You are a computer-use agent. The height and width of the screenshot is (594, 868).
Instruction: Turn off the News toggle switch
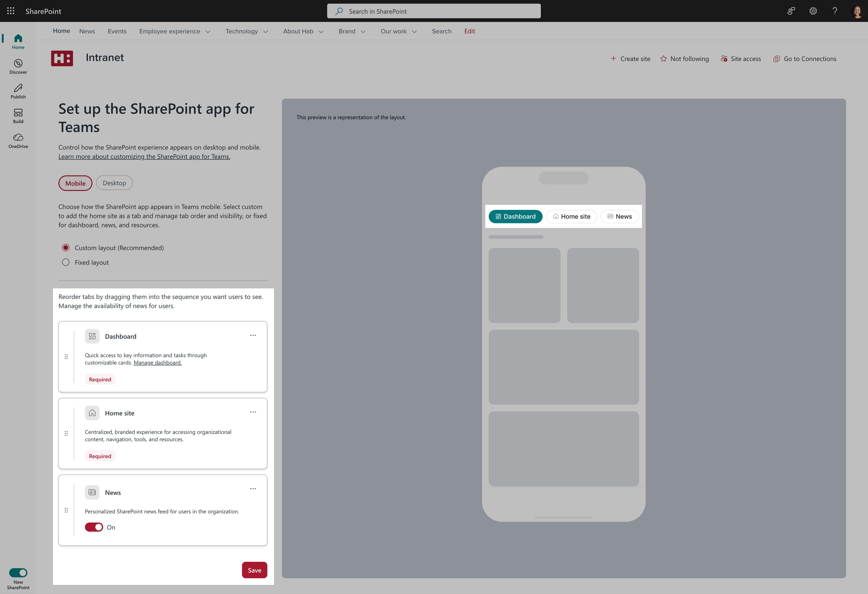pos(94,527)
